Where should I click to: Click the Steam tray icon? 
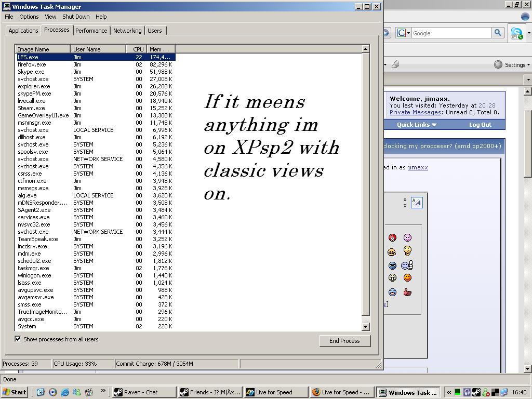click(x=476, y=392)
